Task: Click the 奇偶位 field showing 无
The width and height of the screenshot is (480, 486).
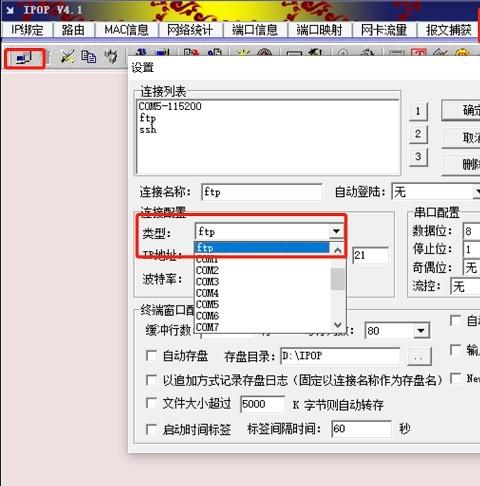Action: pyautogui.click(x=472, y=267)
